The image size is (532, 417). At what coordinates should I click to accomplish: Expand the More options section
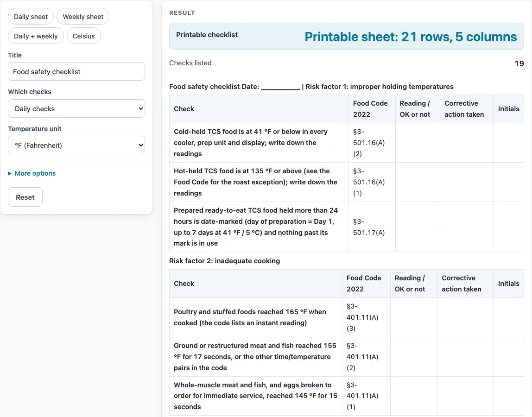tap(32, 173)
